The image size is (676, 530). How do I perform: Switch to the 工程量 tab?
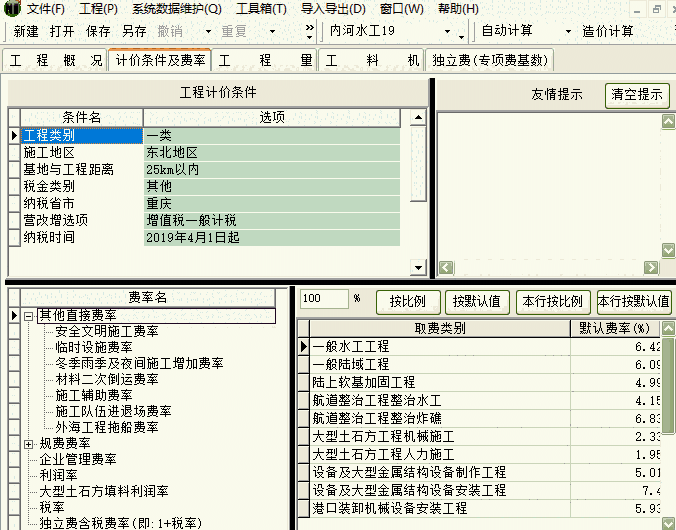coord(265,60)
